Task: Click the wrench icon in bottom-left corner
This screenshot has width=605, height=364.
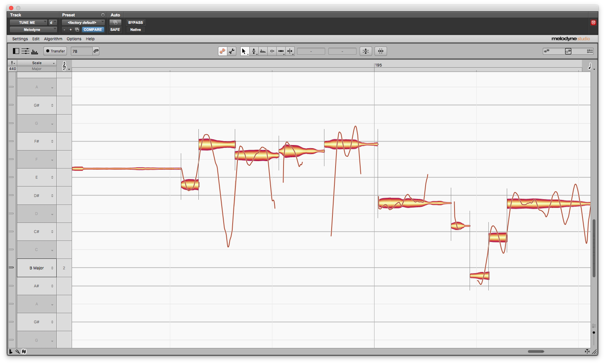Action: tap(18, 351)
